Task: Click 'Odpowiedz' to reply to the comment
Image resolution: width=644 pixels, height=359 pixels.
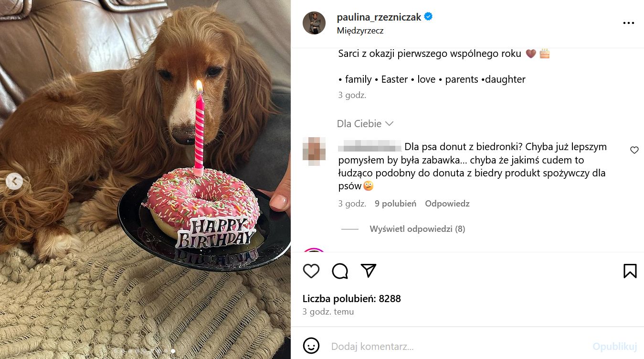Action: click(447, 204)
